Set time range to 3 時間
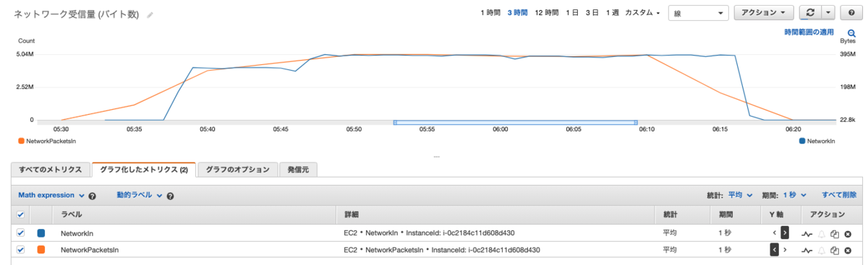This screenshot has width=868, height=265. coord(518,13)
